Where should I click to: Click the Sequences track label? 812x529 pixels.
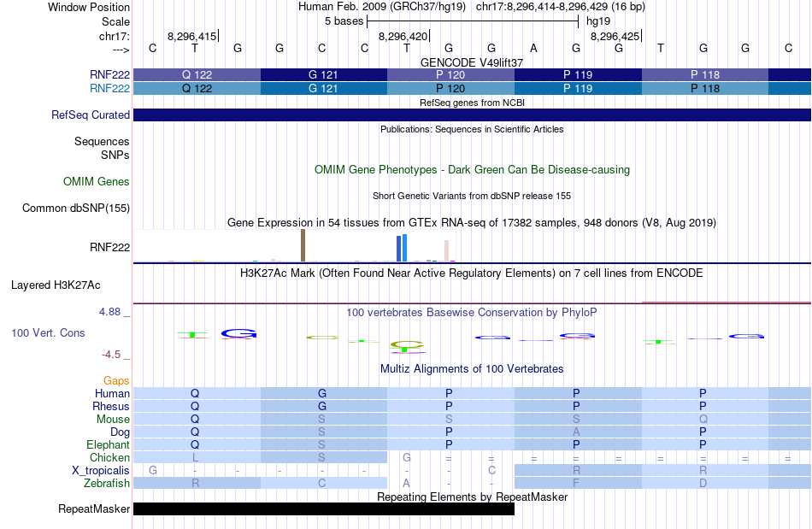tap(102, 141)
